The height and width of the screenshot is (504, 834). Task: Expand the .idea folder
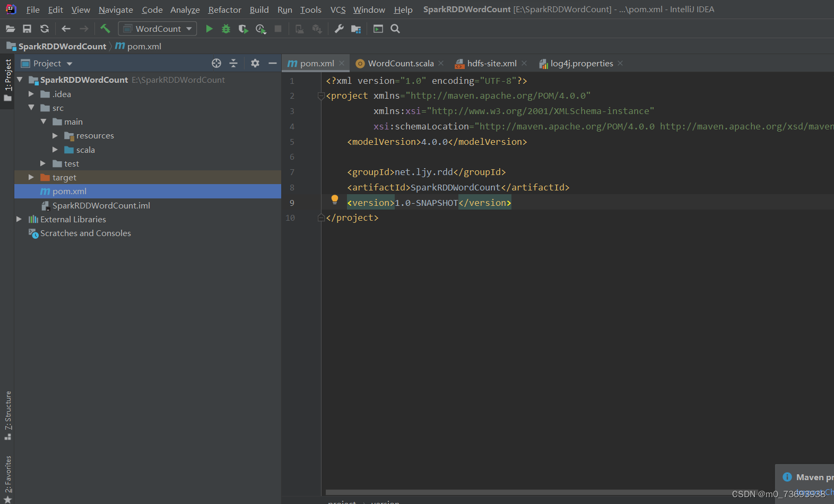pyautogui.click(x=31, y=94)
